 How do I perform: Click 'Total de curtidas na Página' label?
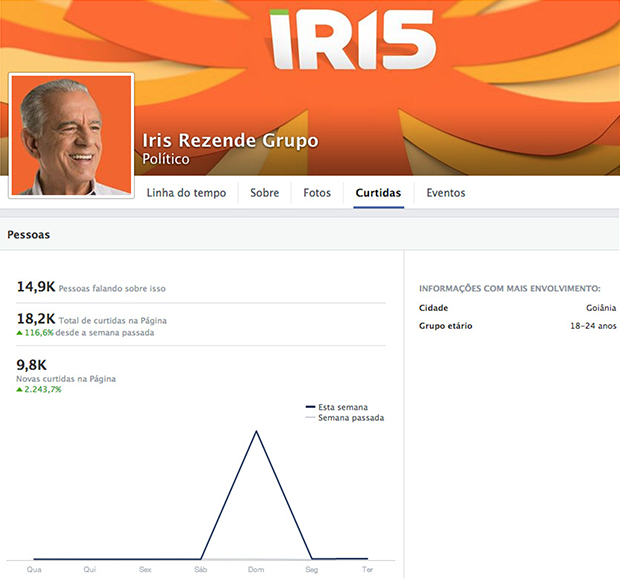click(113, 320)
